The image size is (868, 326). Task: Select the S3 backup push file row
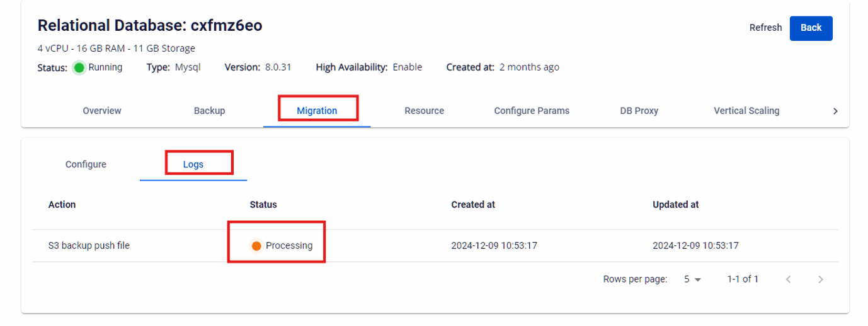coord(89,245)
